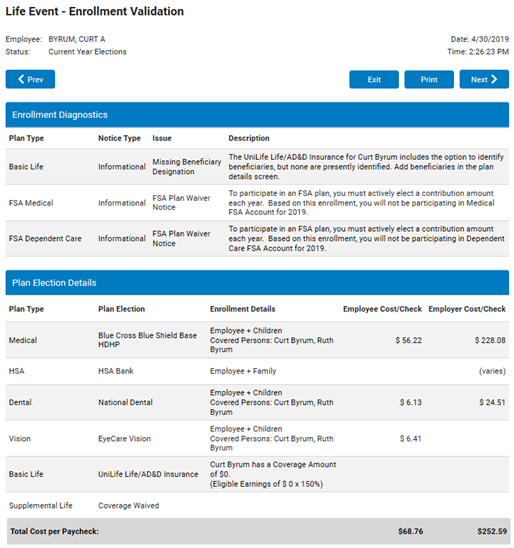The height and width of the screenshot is (548, 514).
Task: Select the HSA Bank plan election
Action: tap(116, 371)
